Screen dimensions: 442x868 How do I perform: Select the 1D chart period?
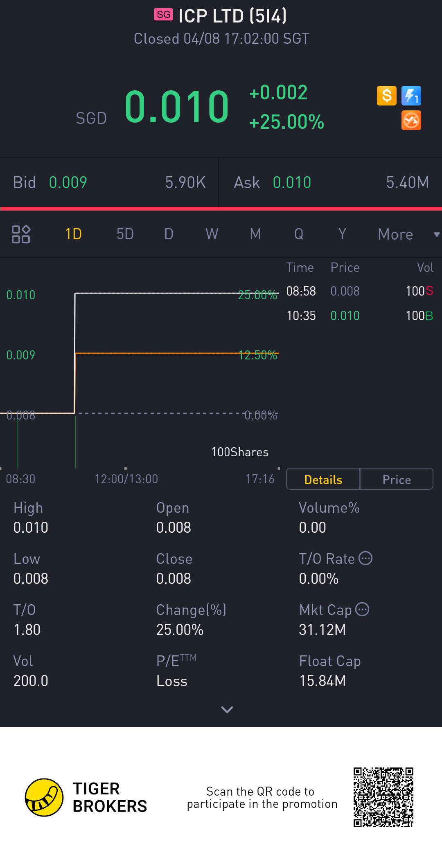click(x=74, y=234)
